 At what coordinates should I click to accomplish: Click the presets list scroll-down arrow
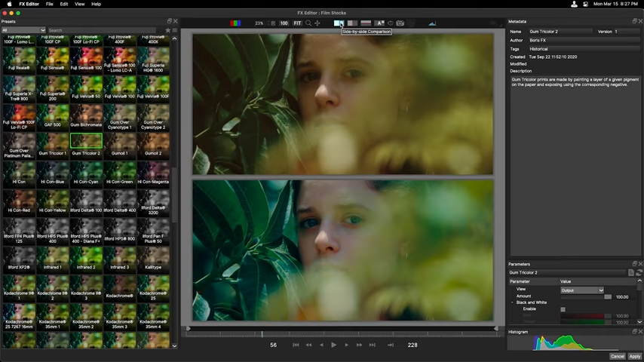pyautogui.click(x=174, y=345)
